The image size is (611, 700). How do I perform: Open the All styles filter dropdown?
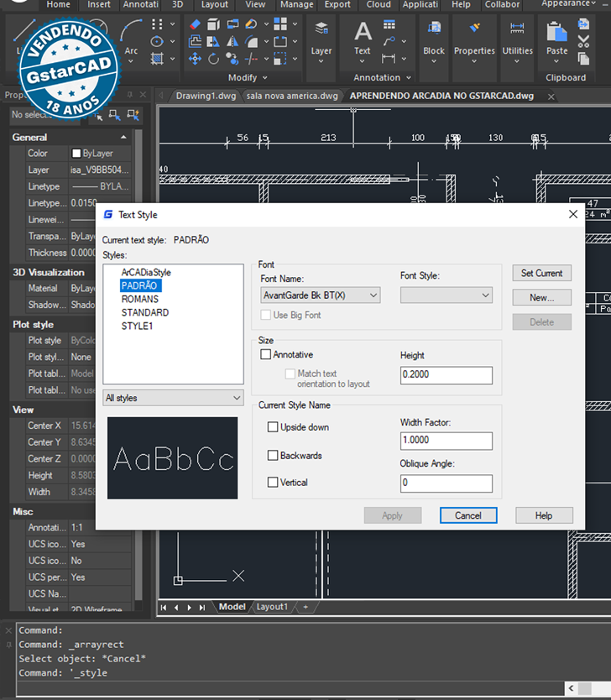(173, 398)
